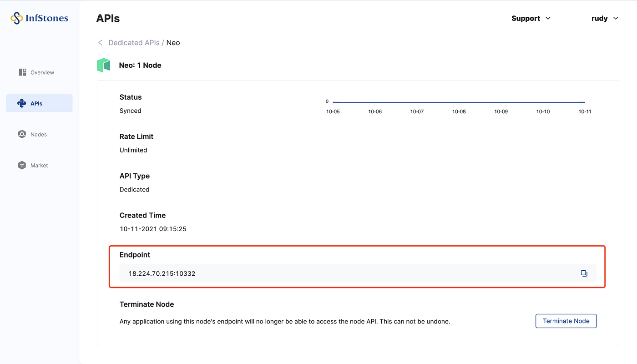The image size is (637, 364).
Task: Click the usage chart line
Action: click(459, 102)
